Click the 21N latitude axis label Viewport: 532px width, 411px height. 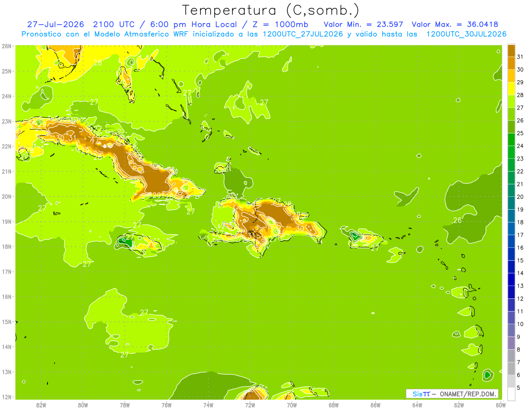tap(6, 171)
